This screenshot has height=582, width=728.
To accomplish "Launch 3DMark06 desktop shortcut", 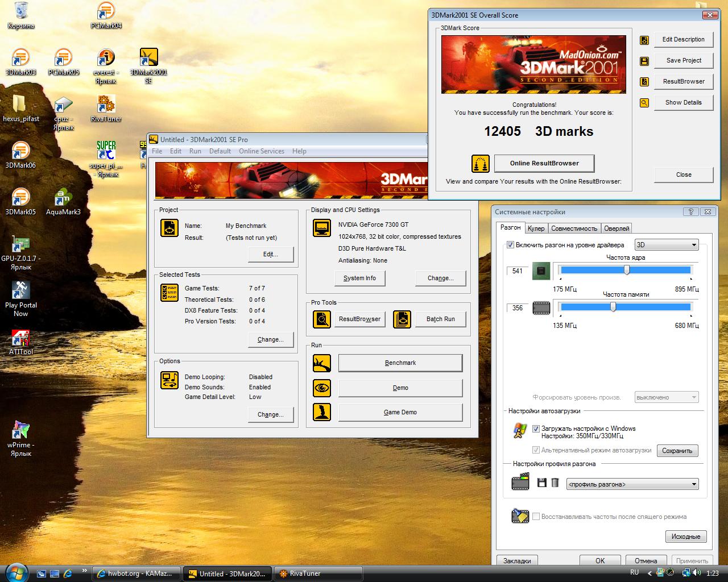I will point(20,155).
